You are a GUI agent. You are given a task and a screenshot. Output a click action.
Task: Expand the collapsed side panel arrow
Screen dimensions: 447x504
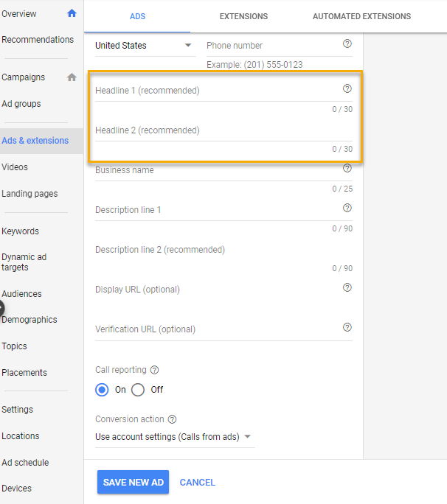click(2, 308)
